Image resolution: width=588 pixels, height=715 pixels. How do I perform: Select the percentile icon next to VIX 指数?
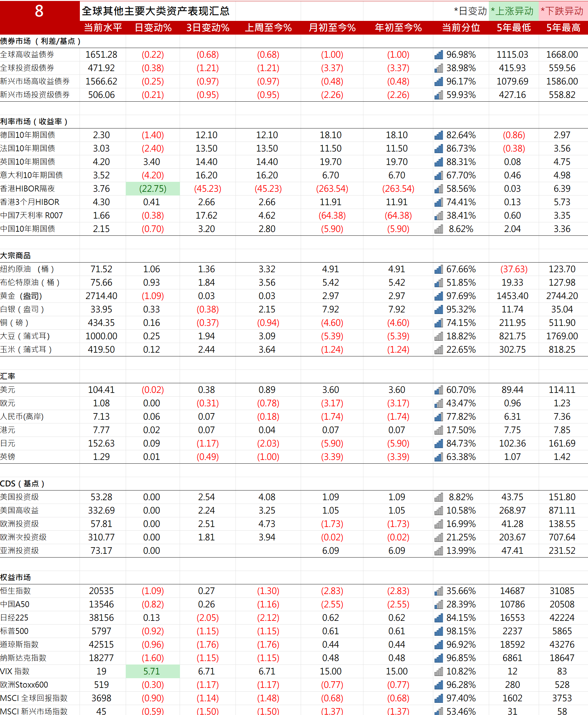[x=438, y=671]
